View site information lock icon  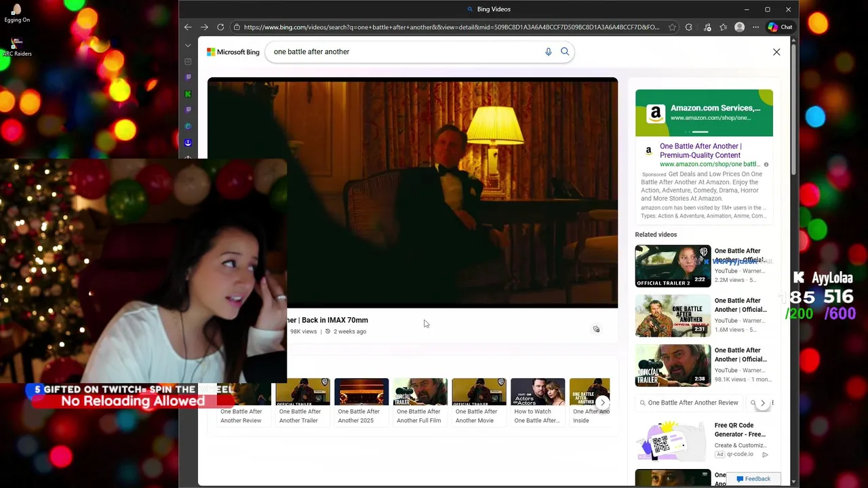pos(237,27)
